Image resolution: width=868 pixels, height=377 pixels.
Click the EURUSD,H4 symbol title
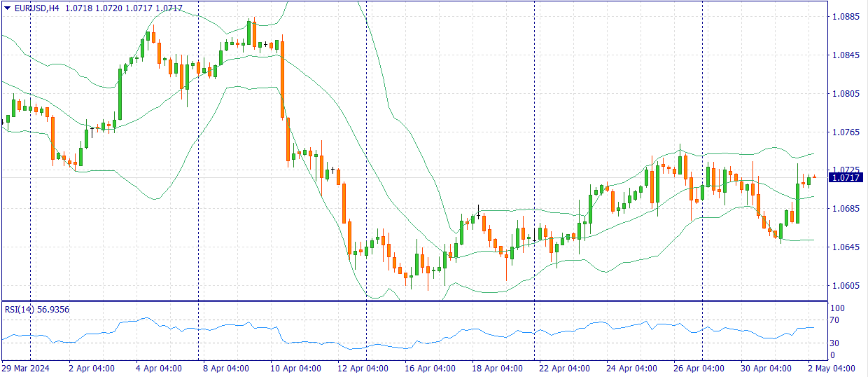pos(37,8)
